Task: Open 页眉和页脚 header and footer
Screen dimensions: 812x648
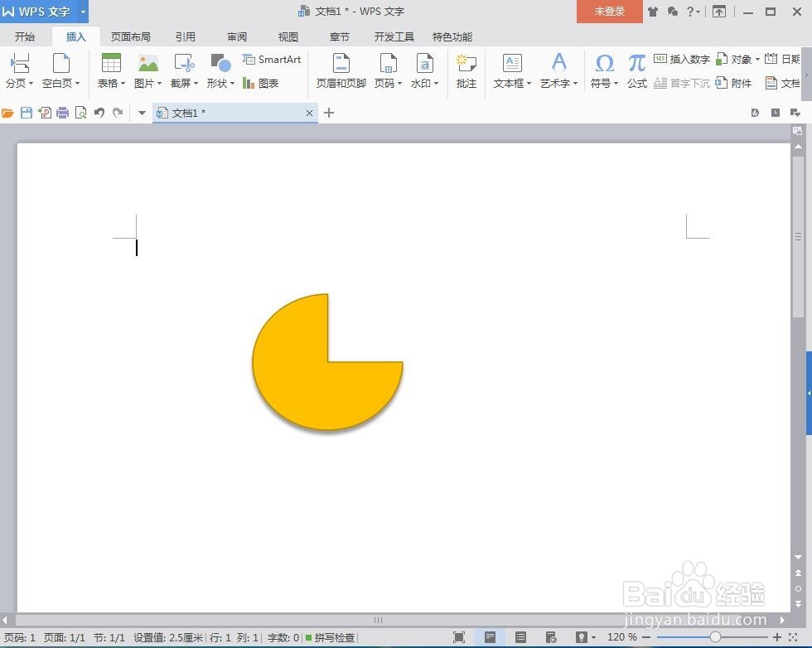Action: click(341, 71)
